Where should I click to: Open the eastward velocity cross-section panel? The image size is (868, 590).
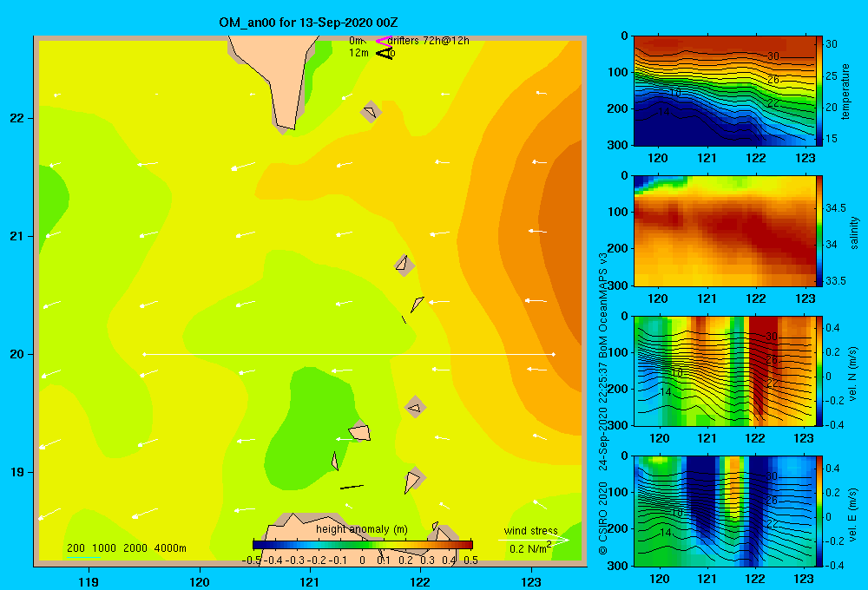coord(724,511)
